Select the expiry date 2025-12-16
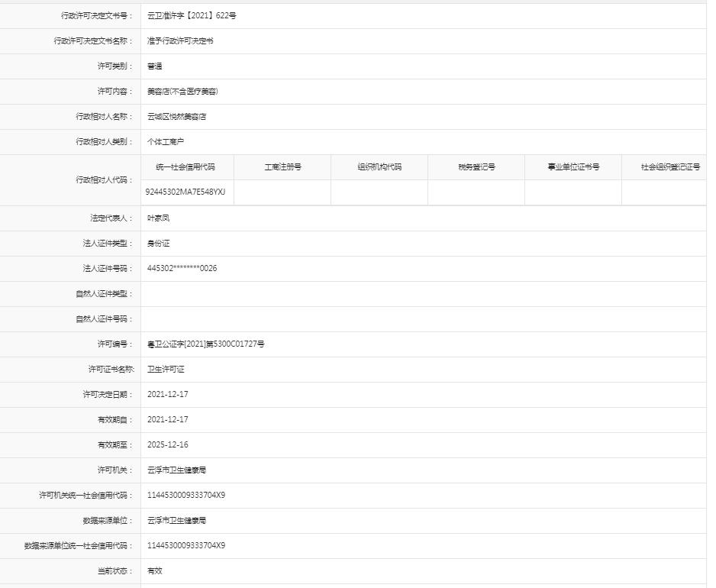Image resolution: width=716 pixels, height=588 pixels. [168, 444]
